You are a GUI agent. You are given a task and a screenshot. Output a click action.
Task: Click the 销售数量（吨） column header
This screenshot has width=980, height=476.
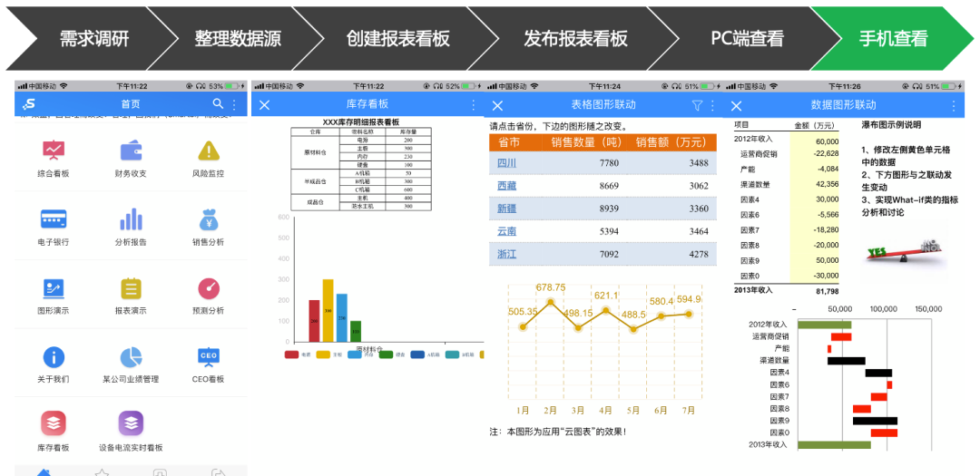pyautogui.click(x=587, y=141)
